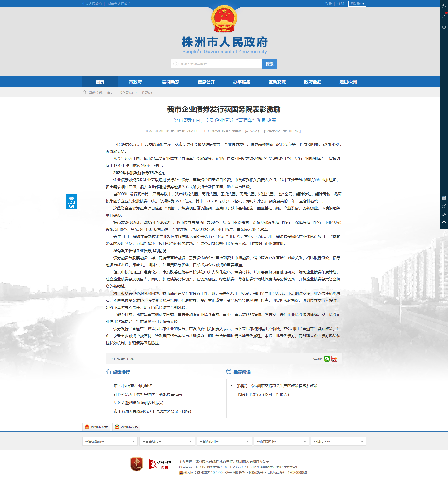Viewport: 448px width, 480px height.
Task: Expand the 网站群 dropdown
Action: click(357, 4)
